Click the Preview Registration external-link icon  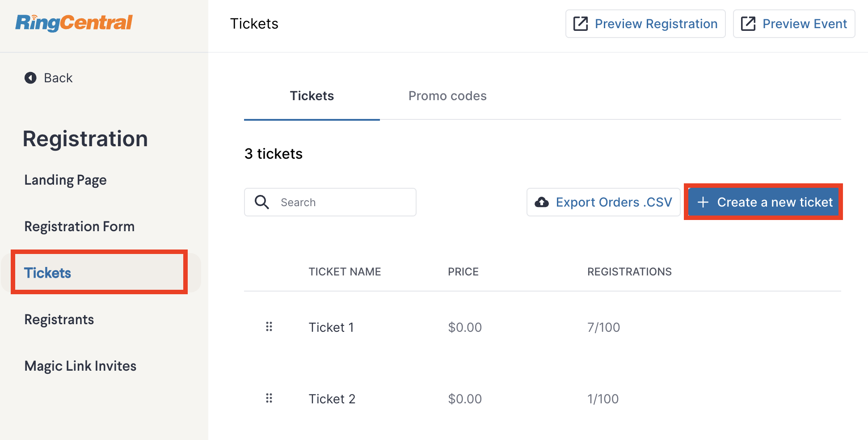point(581,24)
